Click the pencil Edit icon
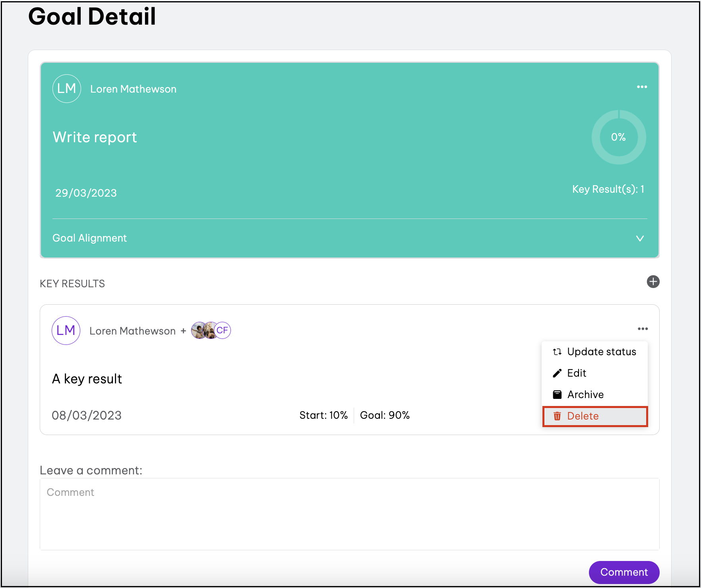 (557, 373)
